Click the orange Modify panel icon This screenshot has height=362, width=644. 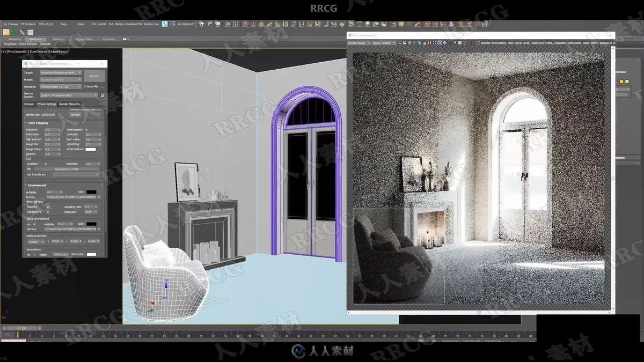coord(6,32)
